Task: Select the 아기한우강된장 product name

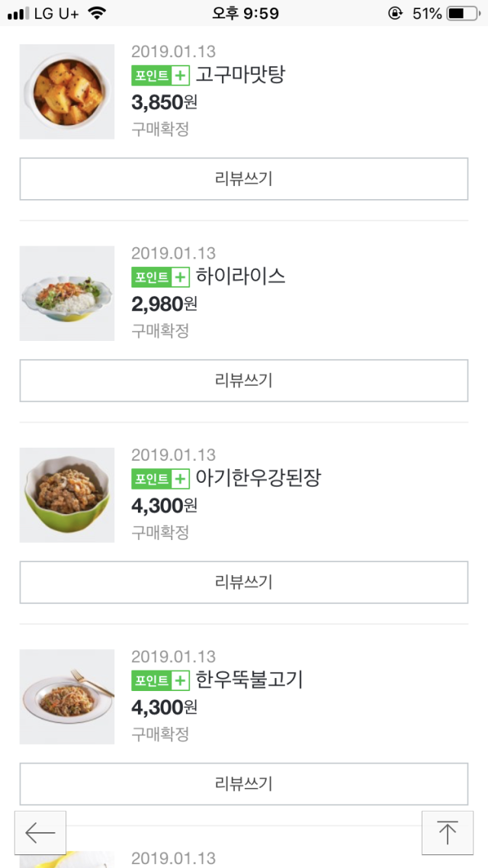Action: coord(258,479)
